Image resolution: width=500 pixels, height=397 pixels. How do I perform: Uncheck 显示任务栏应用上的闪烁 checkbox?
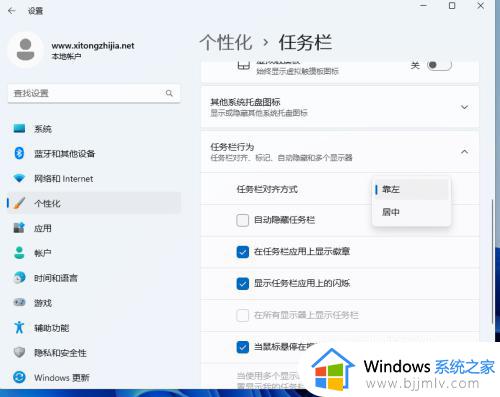point(243,284)
